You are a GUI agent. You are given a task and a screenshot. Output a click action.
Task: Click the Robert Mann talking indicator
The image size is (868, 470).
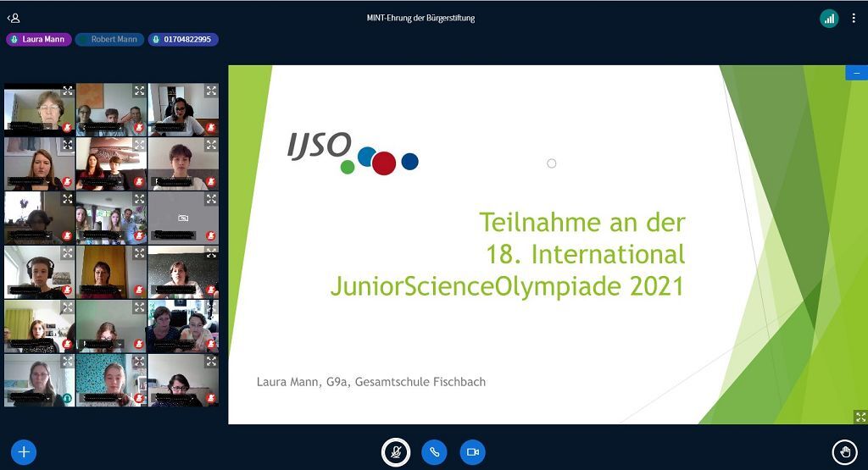pos(109,39)
